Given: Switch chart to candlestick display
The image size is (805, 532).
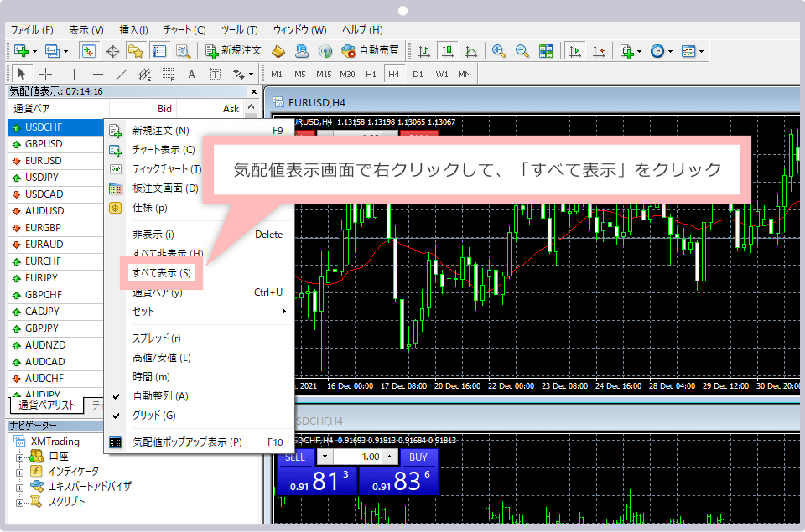Looking at the screenshot, I should pyautogui.click(x=448, y=51).
